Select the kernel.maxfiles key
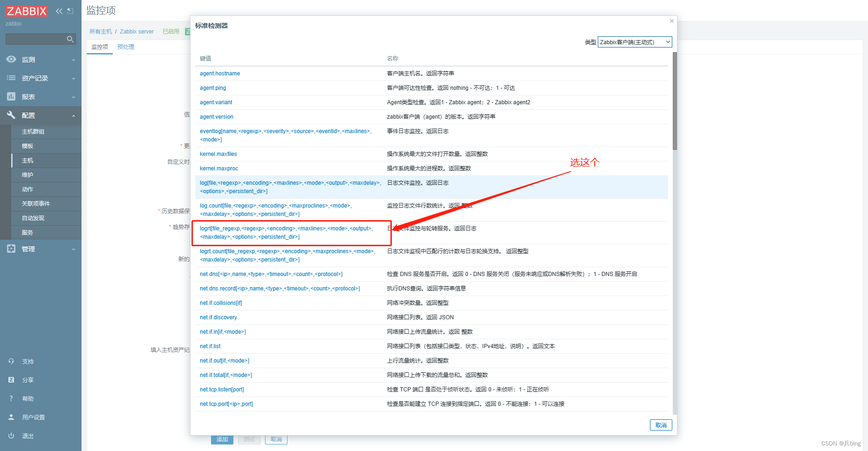Viewport: 868px width, 451px height. click(x=219, y=154)
